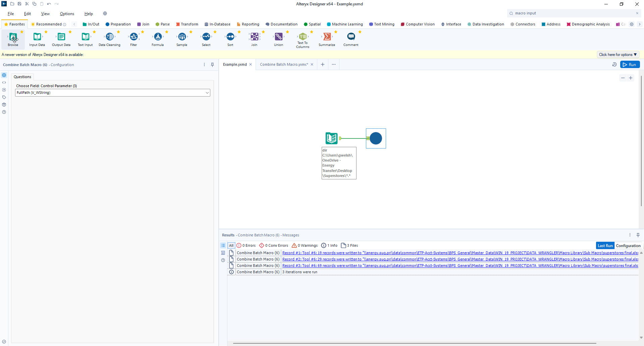Select the Formula tool in the palette
The height and width of the screenshot is (346, 644).
pos(158,37)
